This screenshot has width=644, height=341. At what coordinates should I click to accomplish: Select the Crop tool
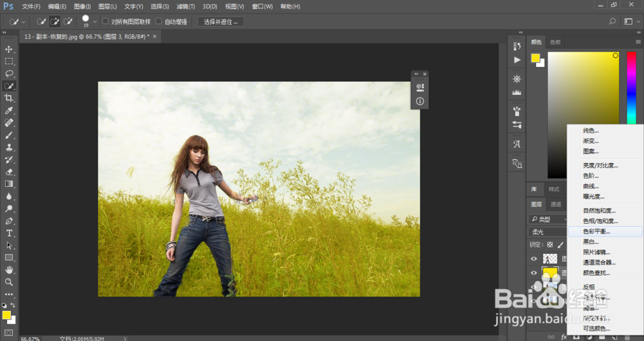click(8, 98)
